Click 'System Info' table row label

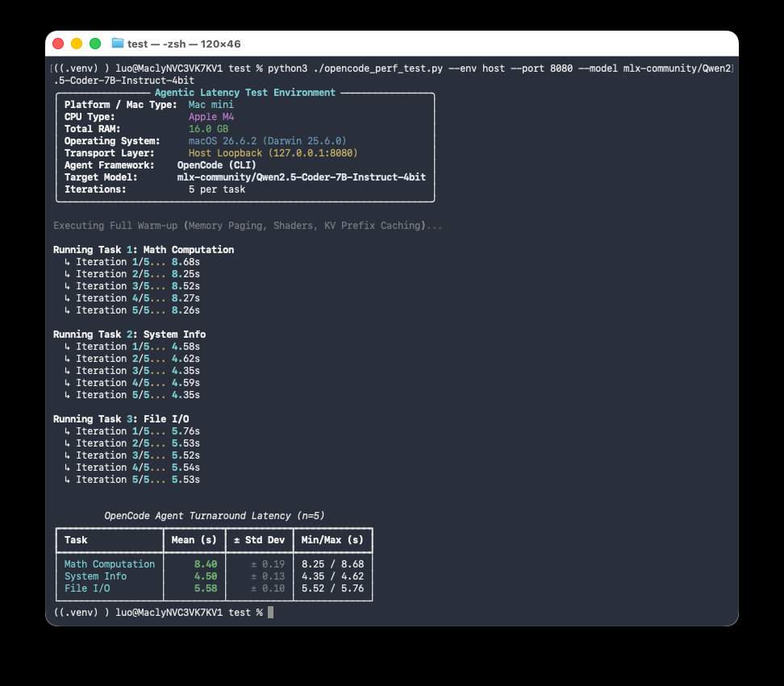click(x=95, y=576)
